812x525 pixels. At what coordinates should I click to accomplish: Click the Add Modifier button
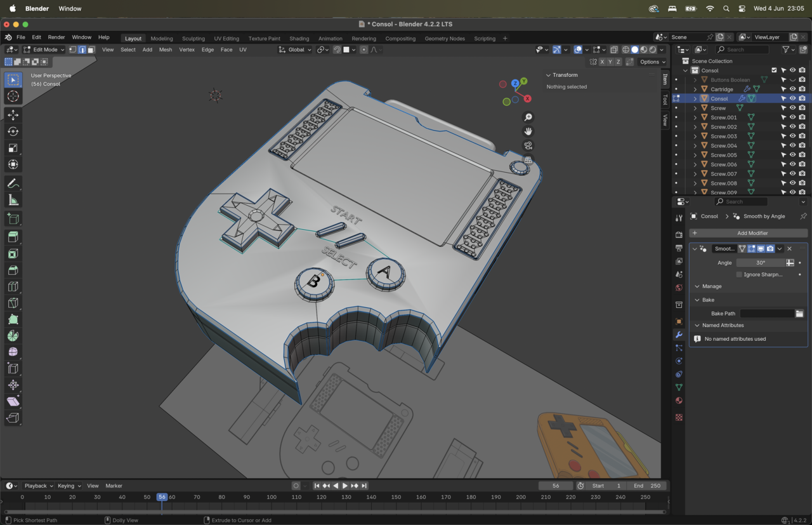pos(749,233)
